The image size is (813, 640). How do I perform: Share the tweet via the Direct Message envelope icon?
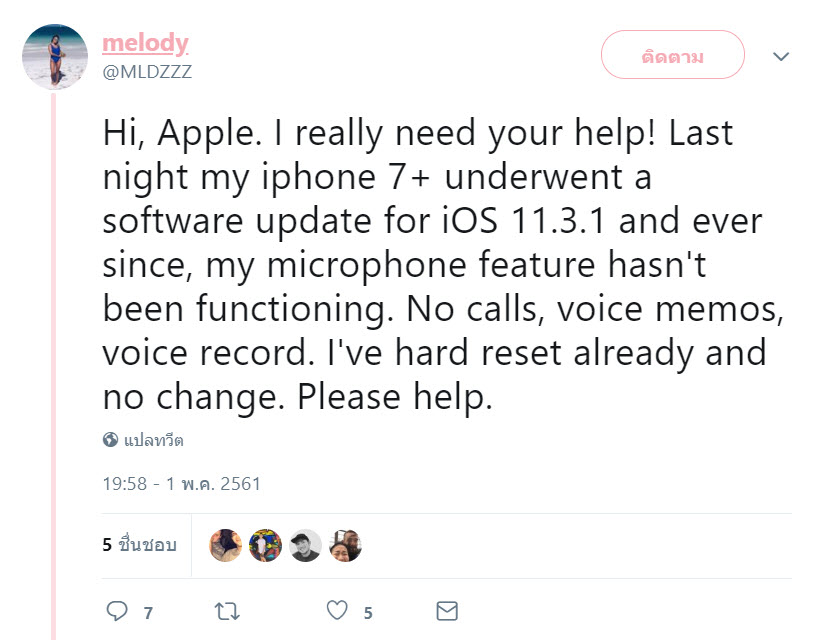click(447, 610)
